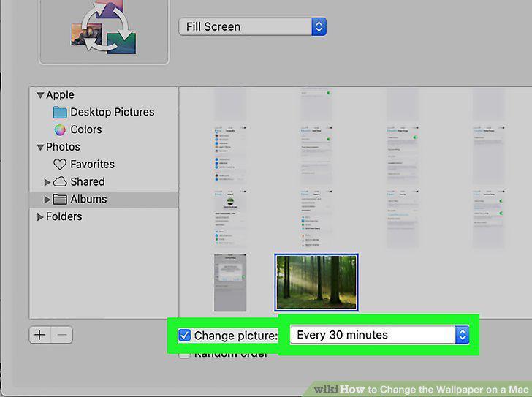Viewport: 532px width, 397px height.
Task: Collapse the Apple section triangle
Action: (x=40, y=95)
